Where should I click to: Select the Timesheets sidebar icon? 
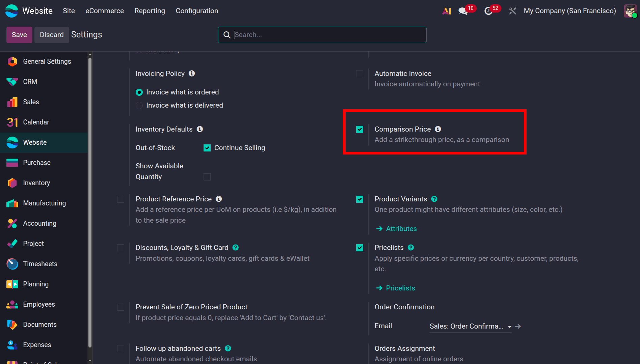[12, 264]
